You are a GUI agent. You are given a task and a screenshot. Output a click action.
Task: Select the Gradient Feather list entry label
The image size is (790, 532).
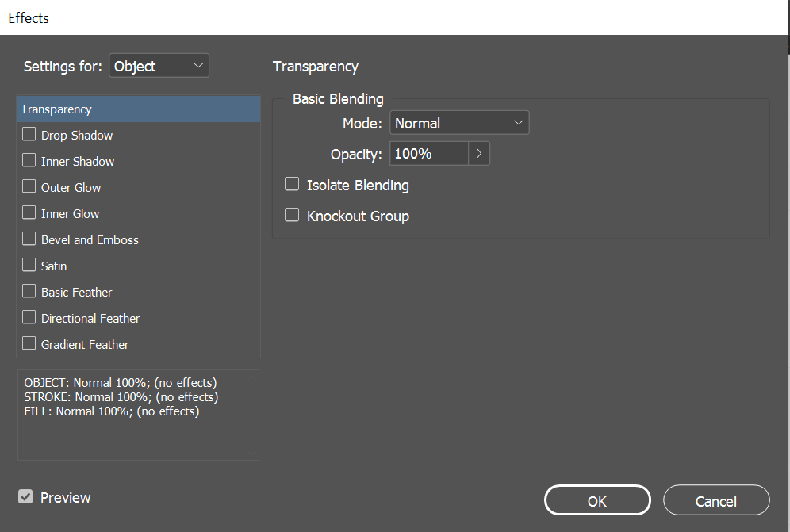[85, 344]
